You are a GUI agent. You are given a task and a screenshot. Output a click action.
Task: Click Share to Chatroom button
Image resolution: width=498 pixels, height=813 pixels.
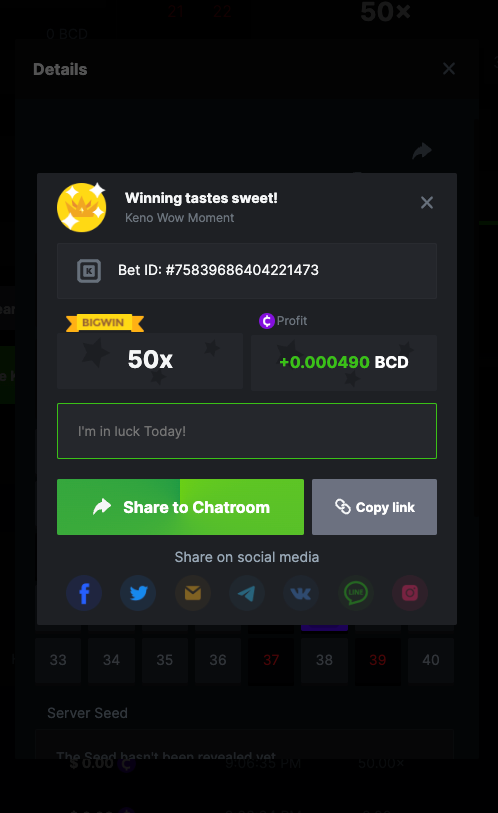tap(181, 507)
